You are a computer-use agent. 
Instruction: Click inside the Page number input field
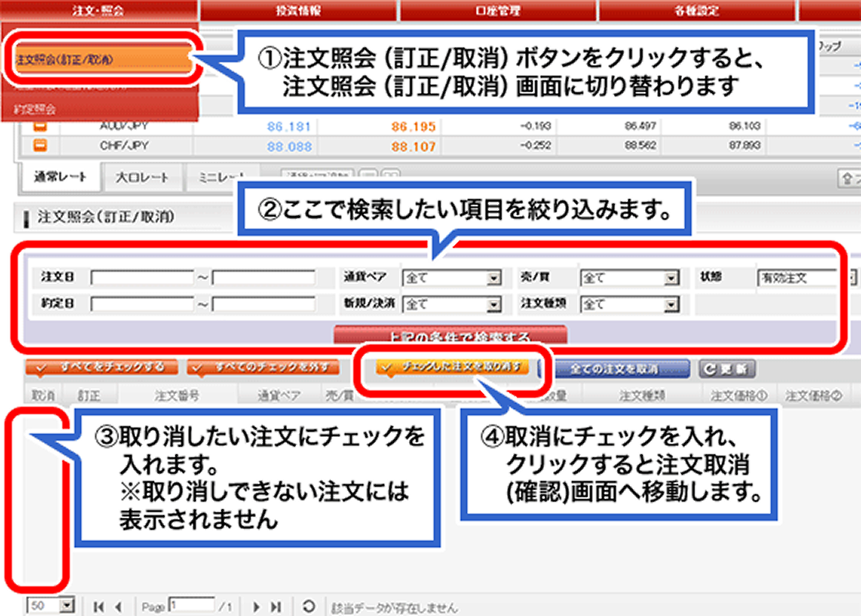(191, 606)
